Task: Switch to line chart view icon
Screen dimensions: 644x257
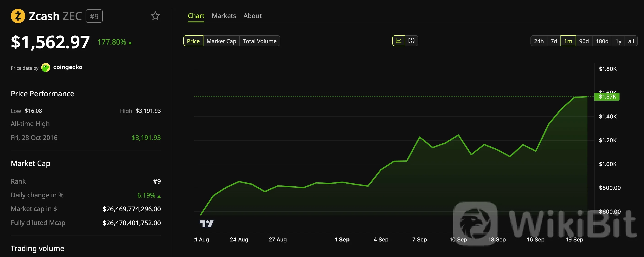Action: (398, 41)
